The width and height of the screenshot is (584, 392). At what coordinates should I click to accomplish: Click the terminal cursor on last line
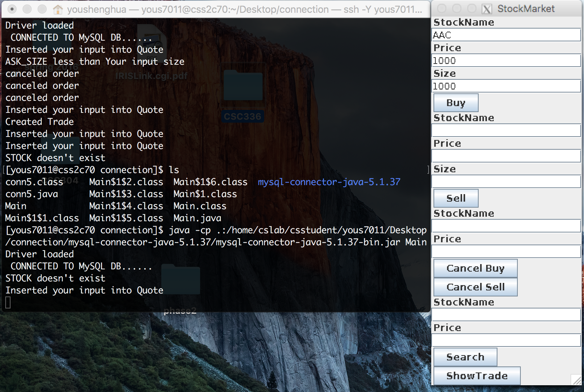tap(8, 302)
